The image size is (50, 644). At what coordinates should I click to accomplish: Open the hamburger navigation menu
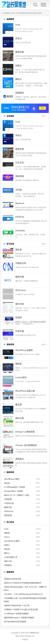43,5
